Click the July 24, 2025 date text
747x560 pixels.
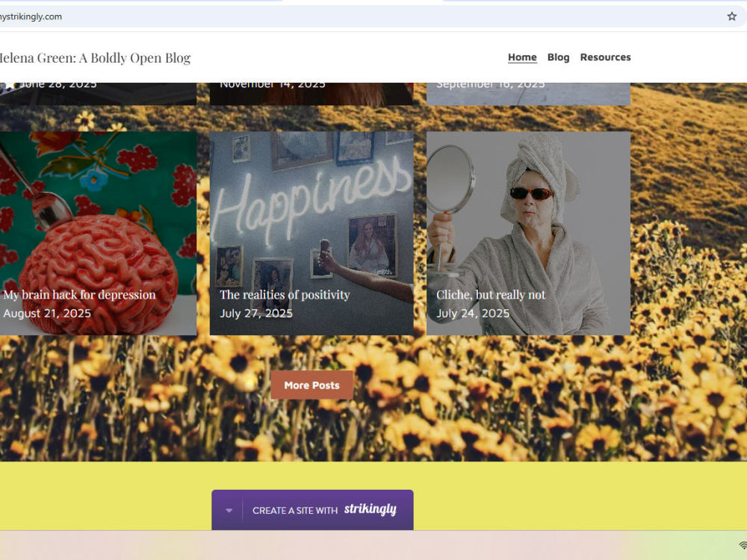click(473, 314)
